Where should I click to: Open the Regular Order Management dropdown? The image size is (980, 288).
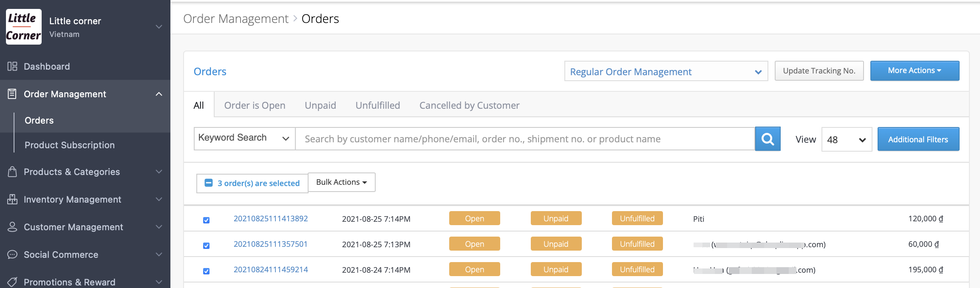click(666, 71)
